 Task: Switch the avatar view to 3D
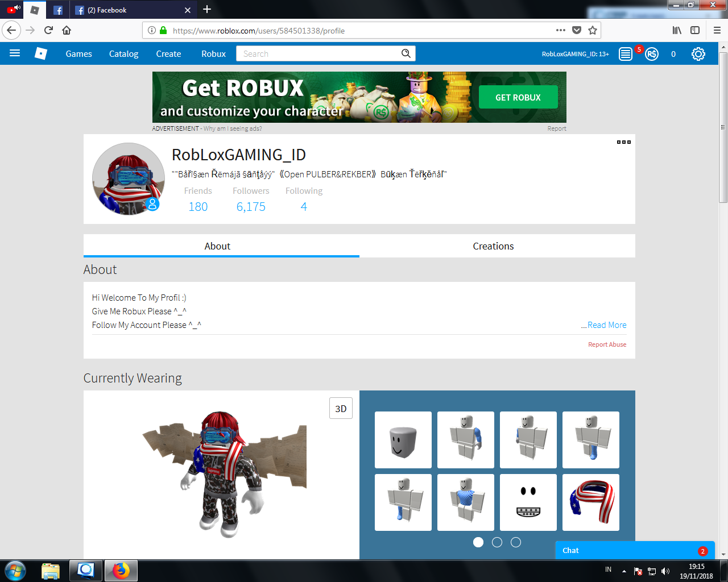(x=341, y=409)
